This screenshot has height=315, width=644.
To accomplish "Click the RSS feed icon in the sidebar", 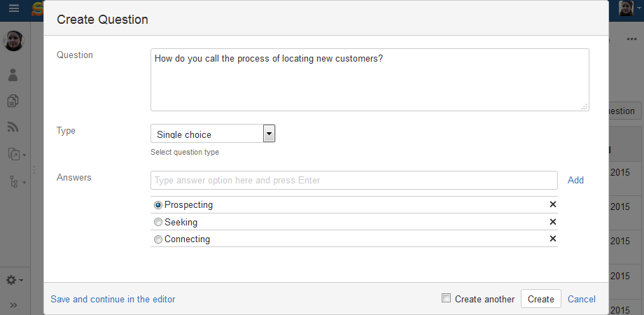I will [13, 127].
